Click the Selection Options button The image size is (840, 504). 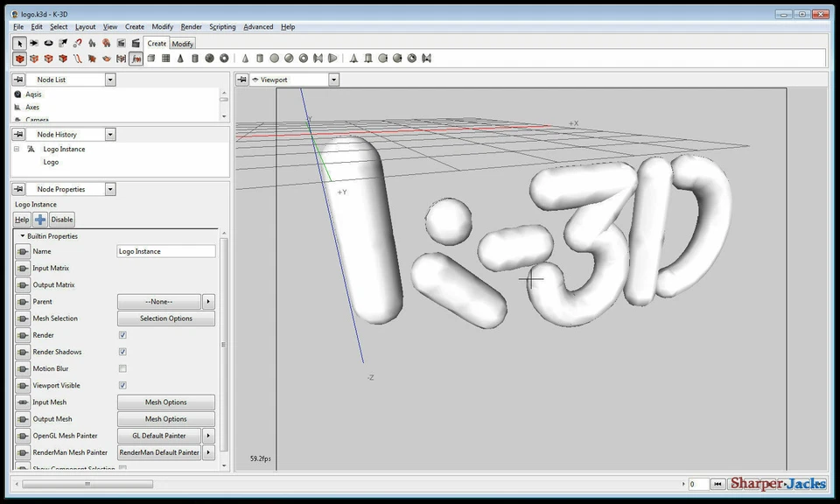pos(165,318)
